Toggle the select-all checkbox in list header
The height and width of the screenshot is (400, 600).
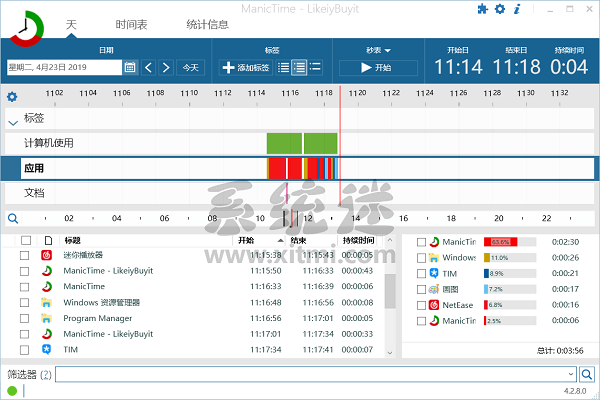[x=26, y=240]
